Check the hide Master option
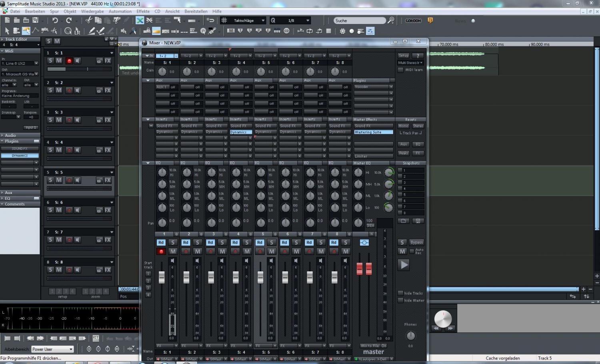600x364 pixels. (400, 300)
